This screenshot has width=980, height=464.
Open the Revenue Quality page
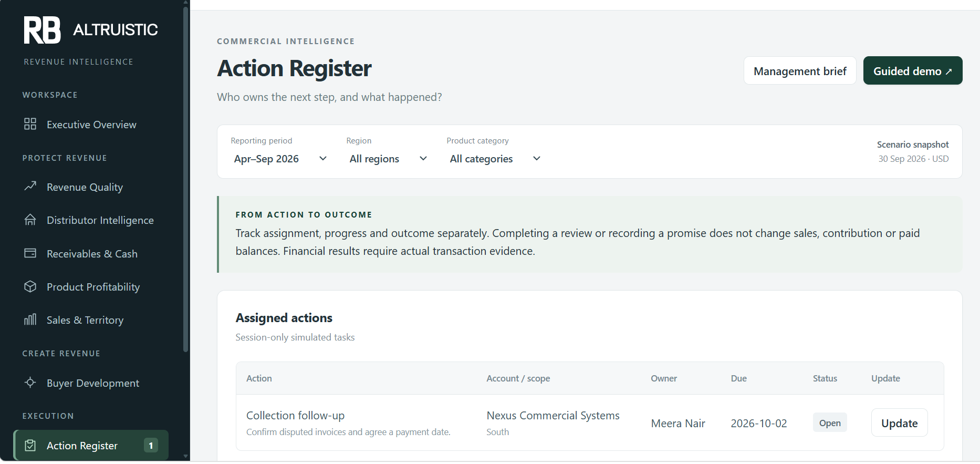[91, 187]
